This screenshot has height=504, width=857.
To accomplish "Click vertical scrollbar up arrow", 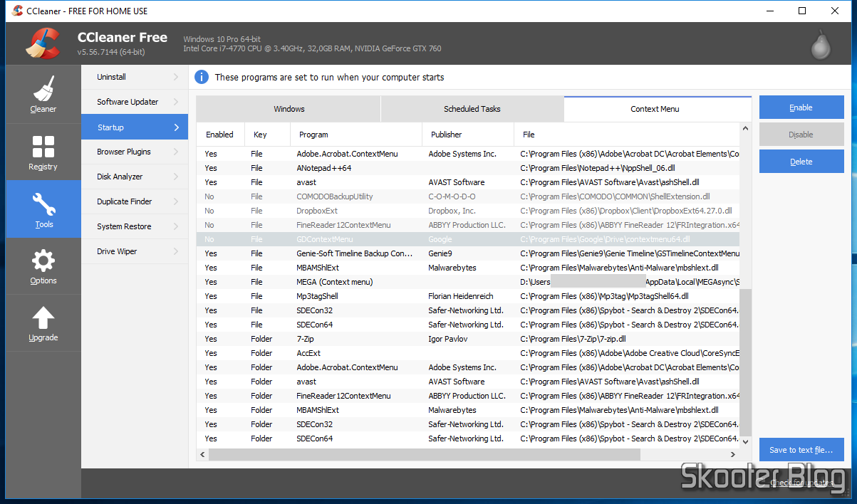I will coord(746,129).
